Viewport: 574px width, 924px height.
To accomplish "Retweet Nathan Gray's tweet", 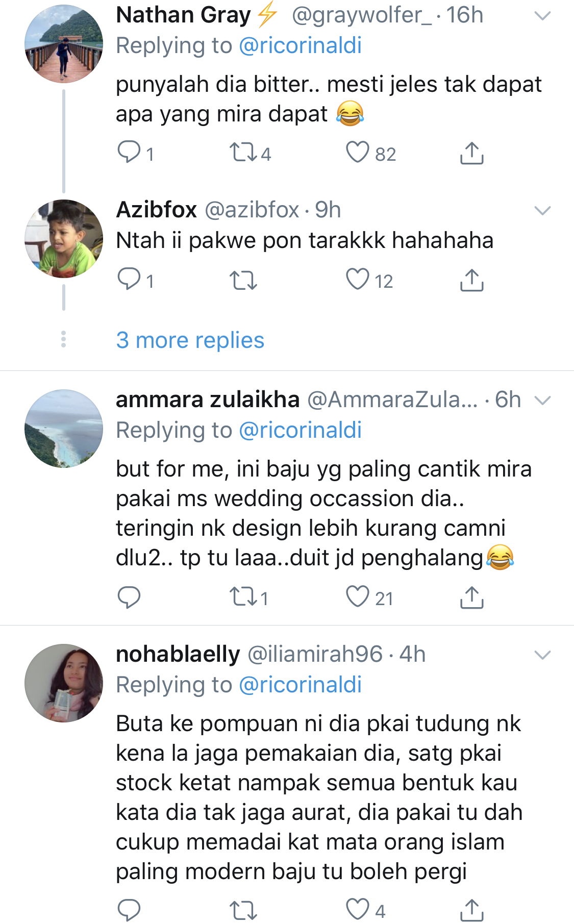I will 243,153.
